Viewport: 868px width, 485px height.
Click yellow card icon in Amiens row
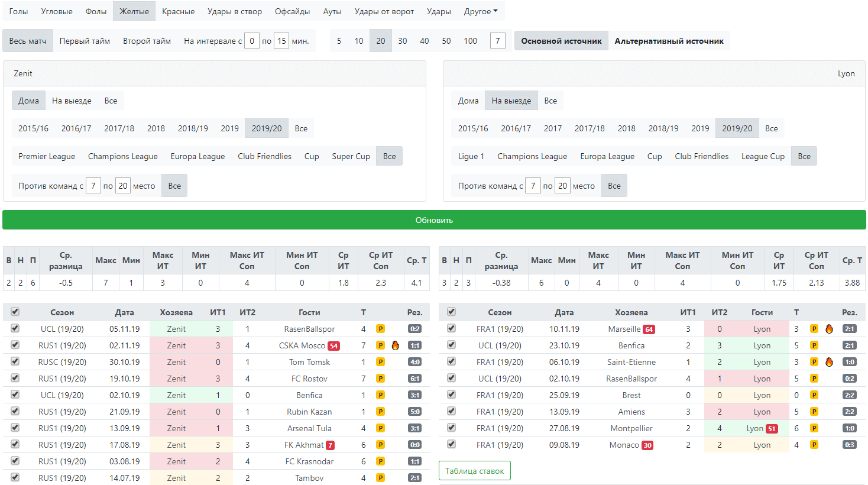click(814, 412)
